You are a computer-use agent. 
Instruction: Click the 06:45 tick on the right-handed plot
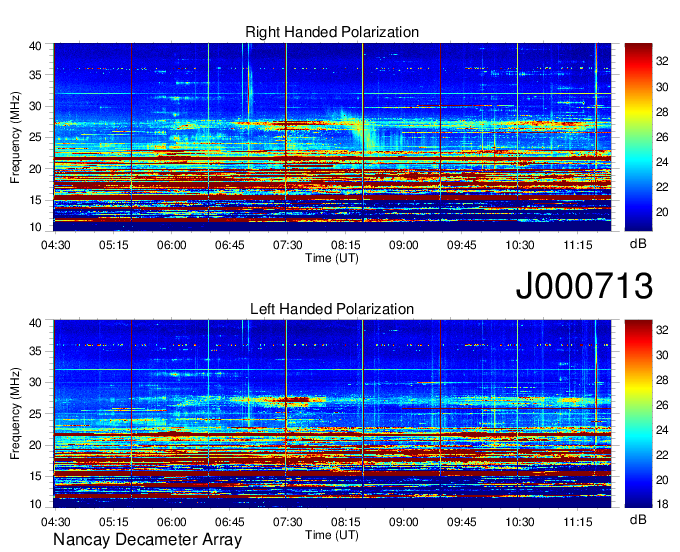coord(230,245)
